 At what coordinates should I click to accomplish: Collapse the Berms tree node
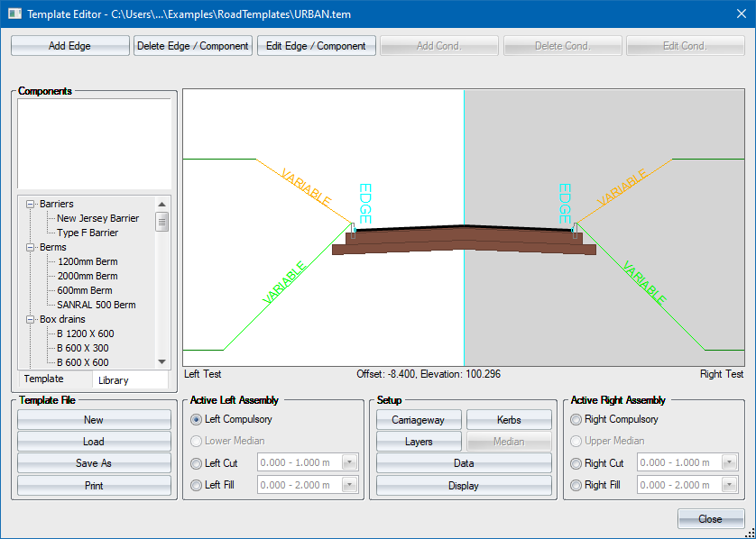(x=30, y=247)
